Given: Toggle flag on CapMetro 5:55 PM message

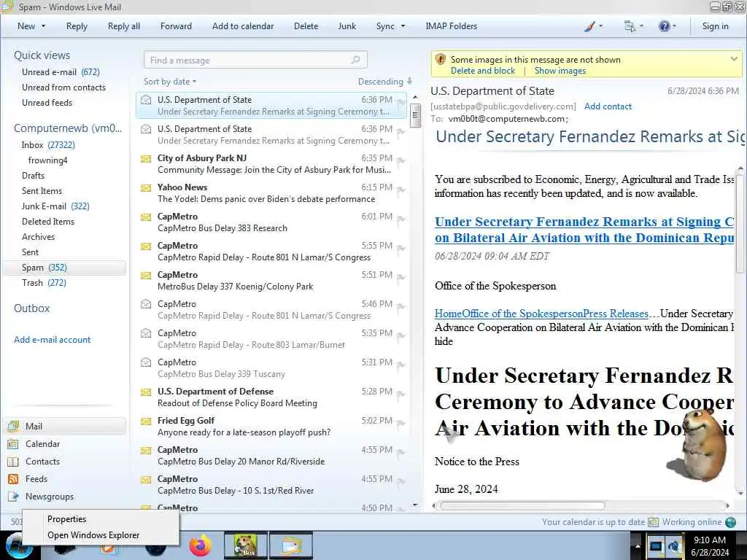Looking at the screenshot, I should [x=401, y=248].
